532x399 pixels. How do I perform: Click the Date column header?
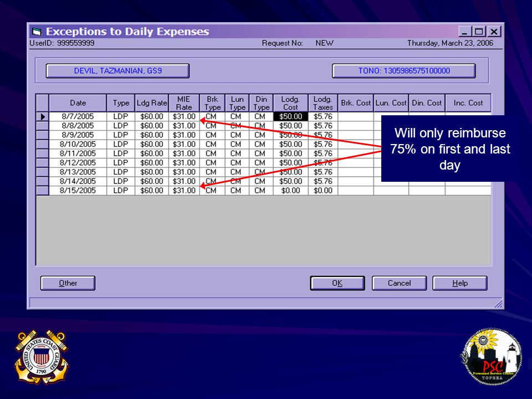click(78, 103)
